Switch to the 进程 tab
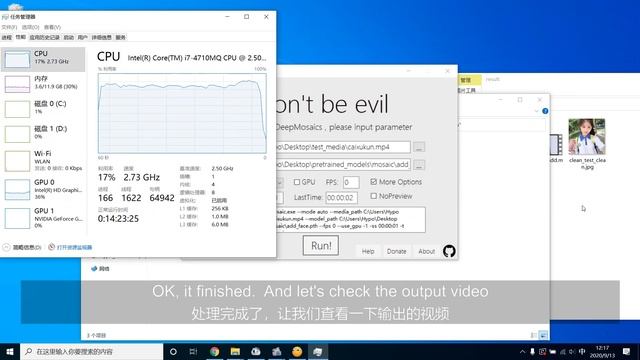 pyautogui.click(x=7, y=38)
